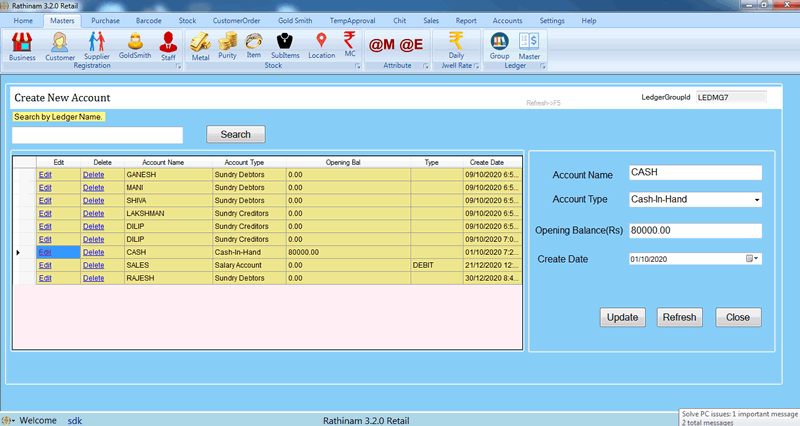
Task: Click Edit link for SALES row
Action: coord(45,265)
